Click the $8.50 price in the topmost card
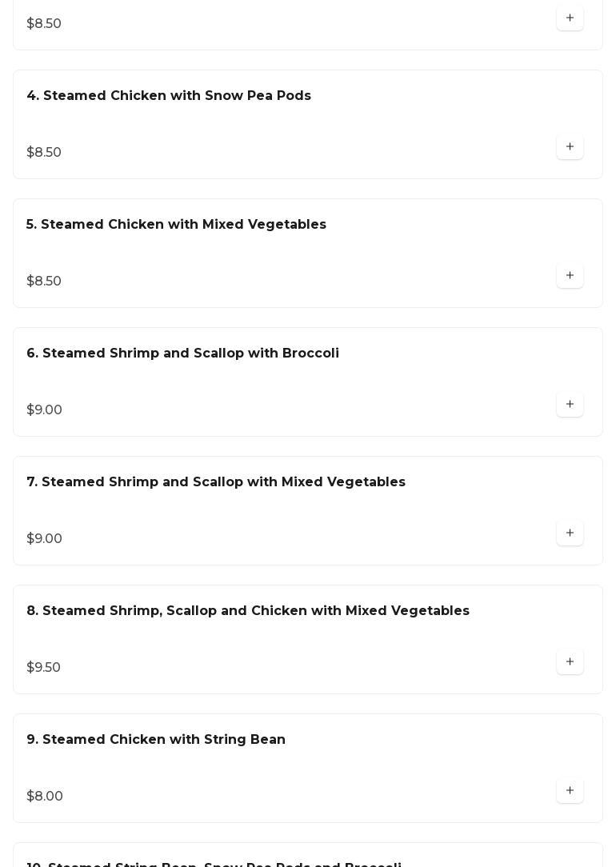 click(x=44, y=24)
